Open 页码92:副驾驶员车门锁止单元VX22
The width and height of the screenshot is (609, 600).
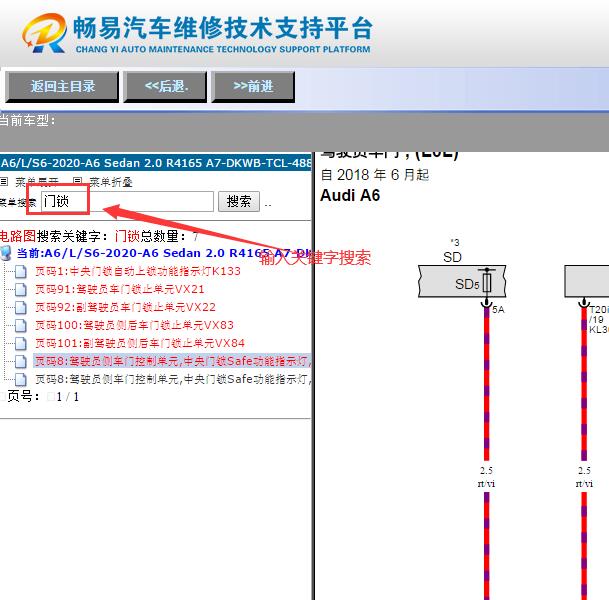(x=125, y=307)
